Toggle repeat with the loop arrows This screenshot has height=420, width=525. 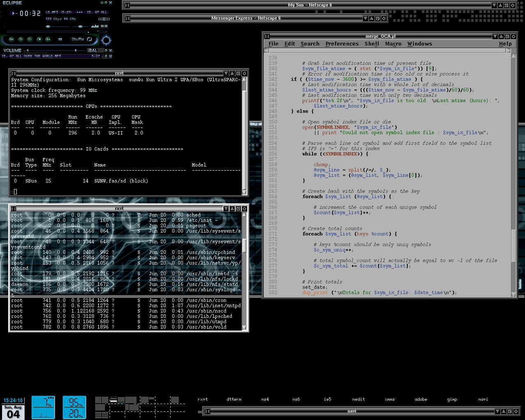[89, 39]
